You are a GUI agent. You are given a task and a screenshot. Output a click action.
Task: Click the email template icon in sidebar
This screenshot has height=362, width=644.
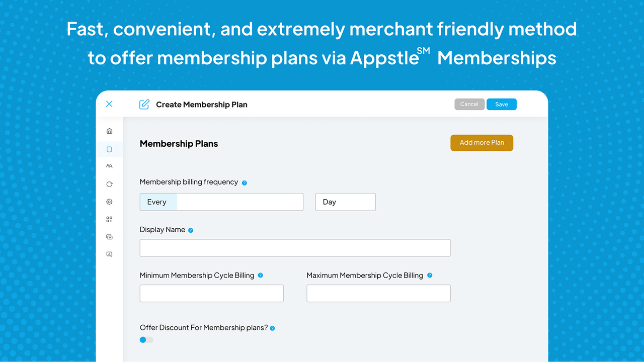(x=109, y=254)
